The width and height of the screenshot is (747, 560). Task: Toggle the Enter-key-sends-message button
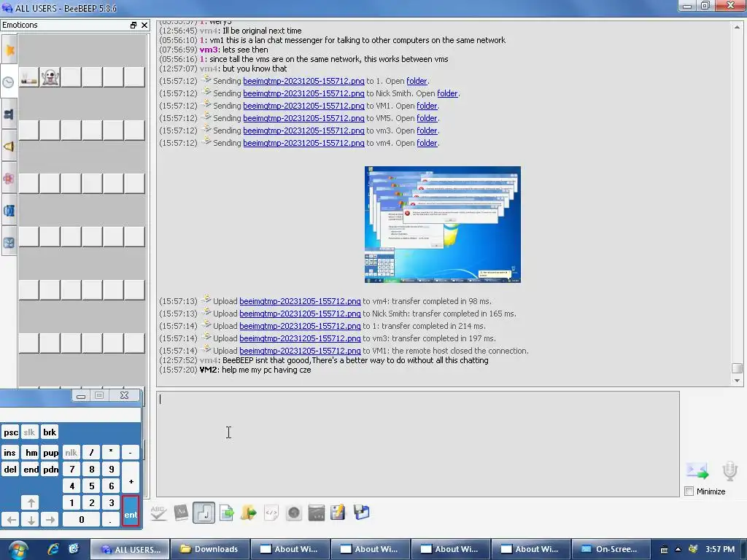pyautogui.click(x=204, y=513)
